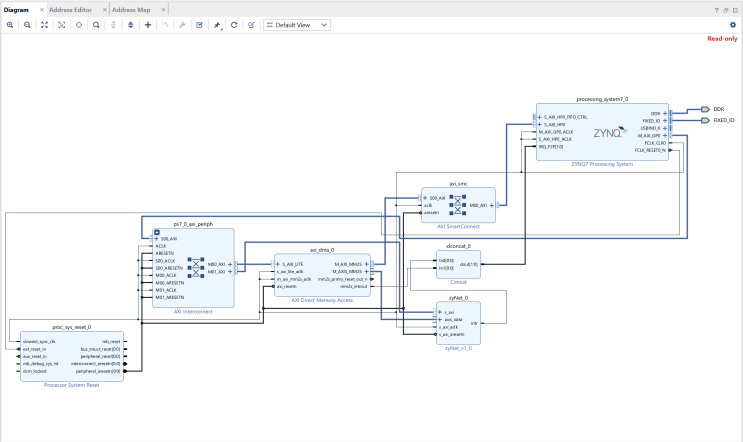743x442 pixels.
Task: Click the Customize Block wrench icon
Action: click(x=182, y=25)
